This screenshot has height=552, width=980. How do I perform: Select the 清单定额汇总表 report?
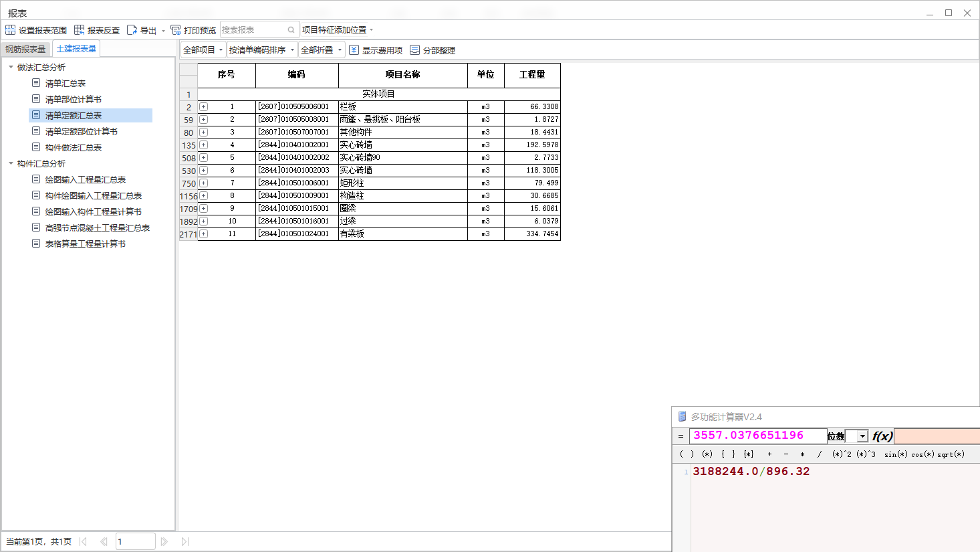pos(74,116)
